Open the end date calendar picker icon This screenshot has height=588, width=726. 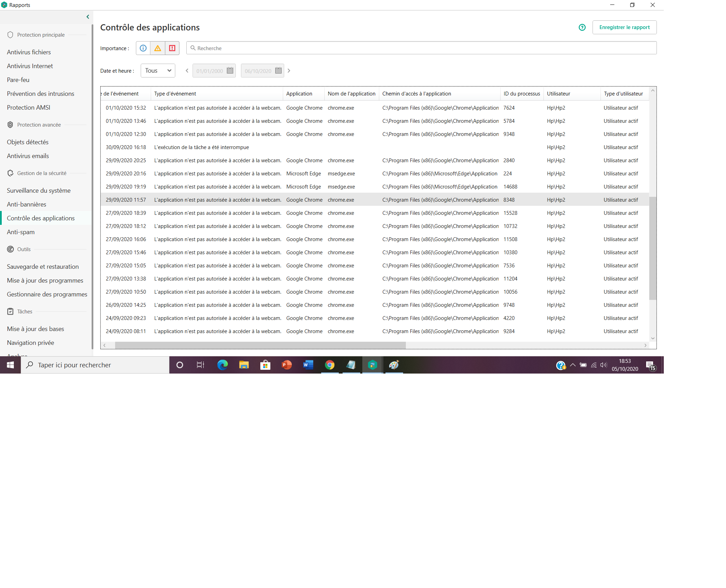click(x=278, y=71)
